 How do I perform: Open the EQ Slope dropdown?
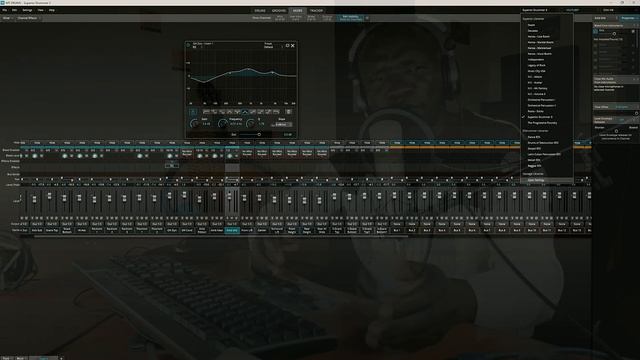point(281,124)
